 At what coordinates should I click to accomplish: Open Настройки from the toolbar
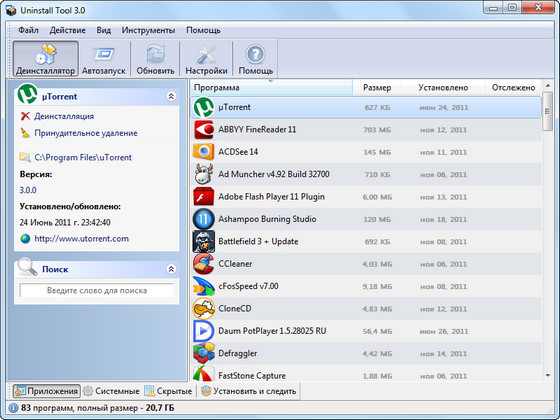[206, 59]
